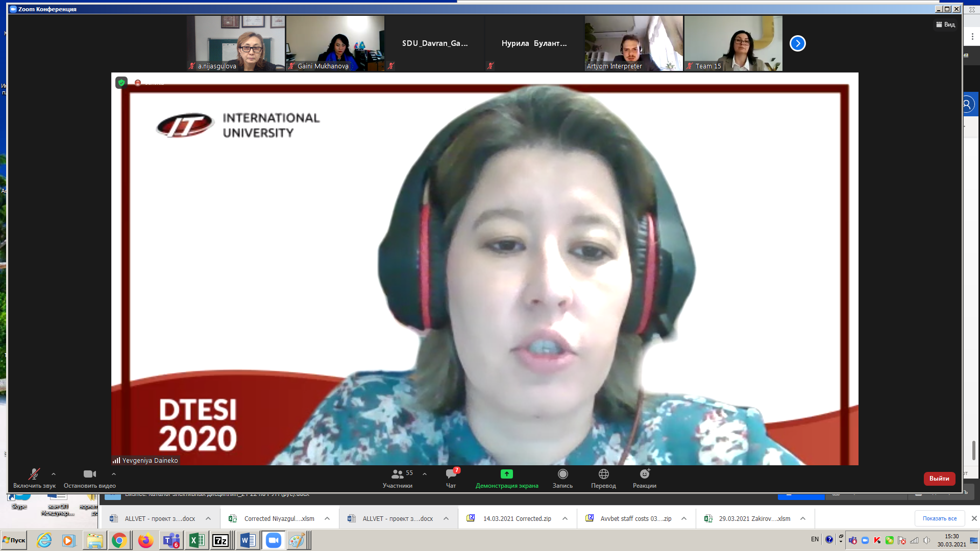The width and height of the screenshot is (980, 551).
Task: Toggle camera with Остановить видео
Action: tap(90, 479)
